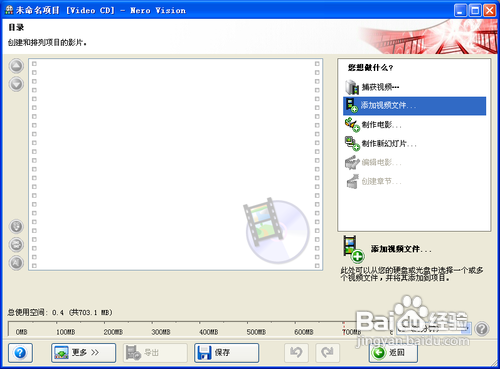Click the 0MB label on the space gauge
Image resolution: width=500 pixels, height=369 pixels.
21,332
